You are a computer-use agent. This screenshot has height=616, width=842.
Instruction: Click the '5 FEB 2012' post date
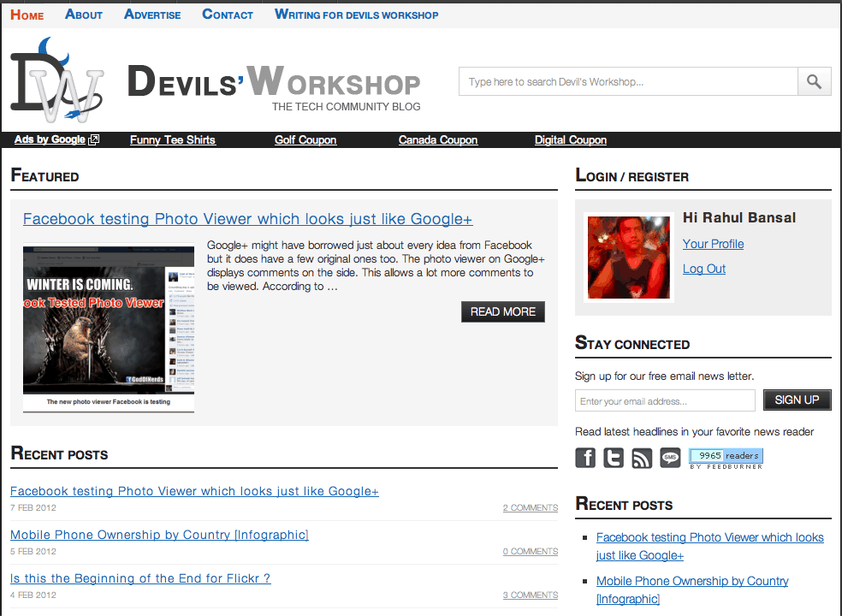(33, 551)
